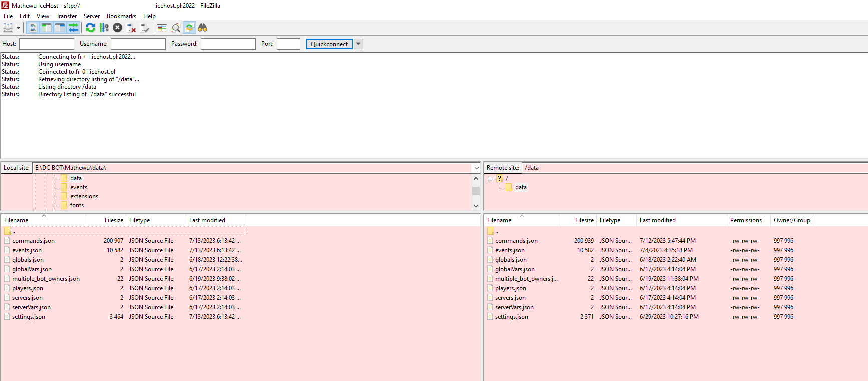868x381 pixels.
Task: Click the local tree scrollbar up arrow
Action: (x=476, y=178)
